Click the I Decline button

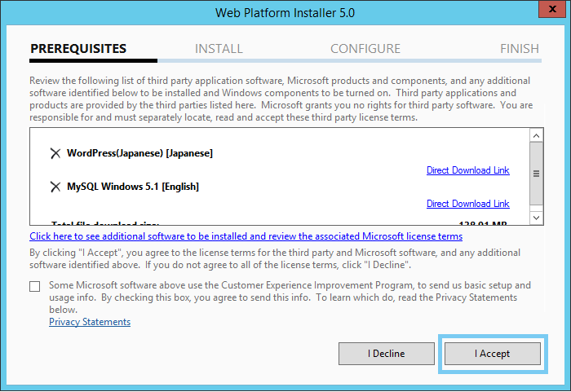[x=387, y=354]
